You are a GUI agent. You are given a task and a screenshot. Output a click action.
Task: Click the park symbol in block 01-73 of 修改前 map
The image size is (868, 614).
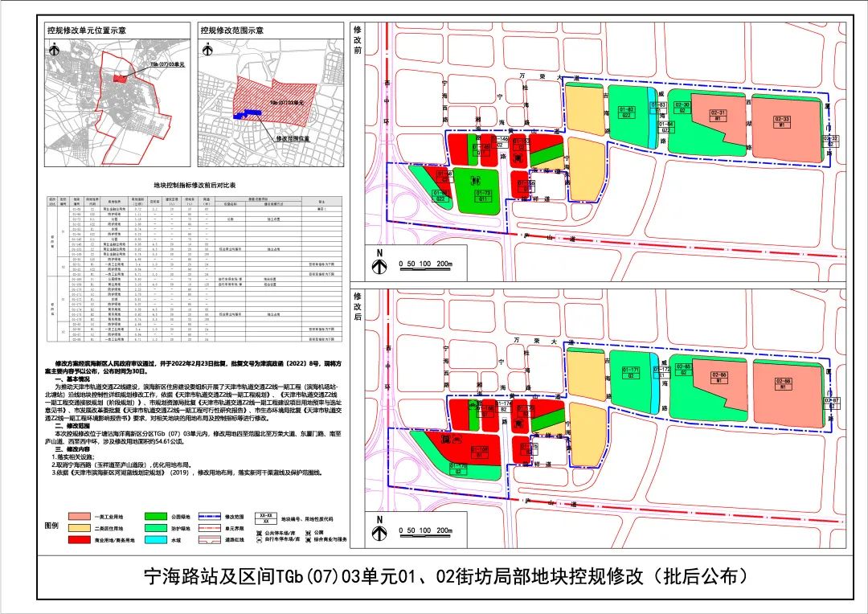[x=474, y=180]
